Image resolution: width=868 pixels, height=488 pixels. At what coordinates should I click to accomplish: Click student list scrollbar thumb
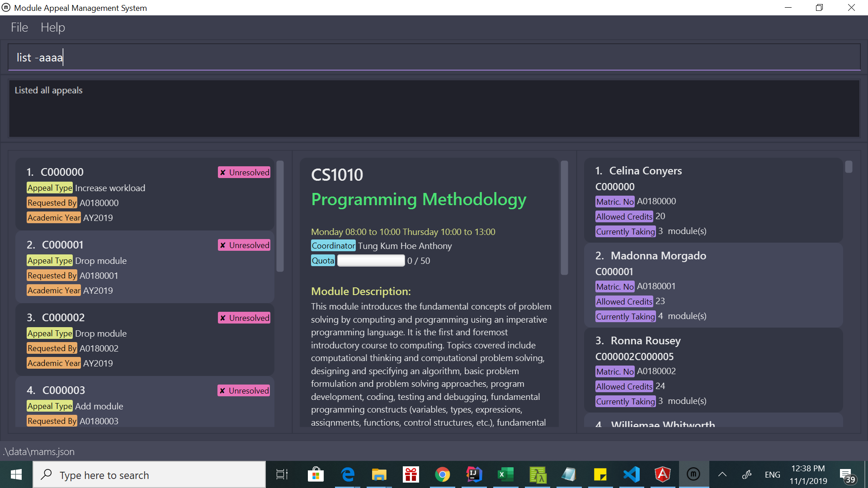pyautogui.click(x=849, y=167)
